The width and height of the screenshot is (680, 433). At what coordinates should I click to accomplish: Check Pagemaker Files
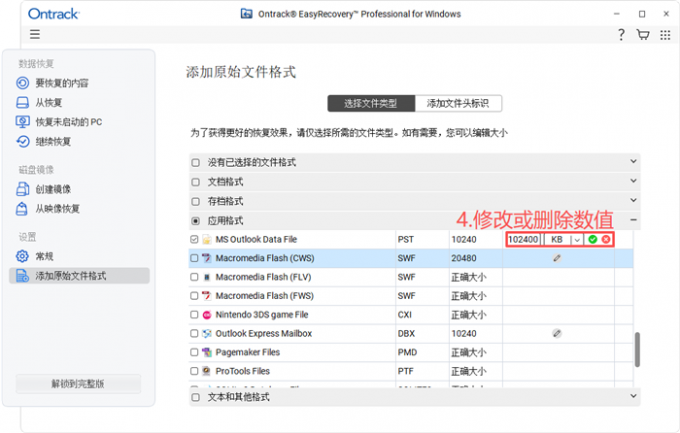click(x=194, y=352)
